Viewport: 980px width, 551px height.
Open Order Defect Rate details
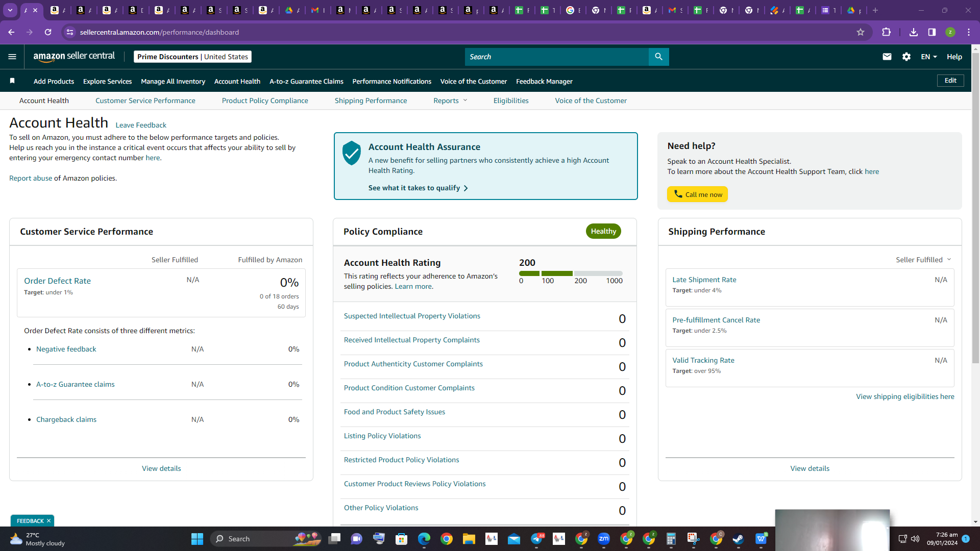(57, 281)
